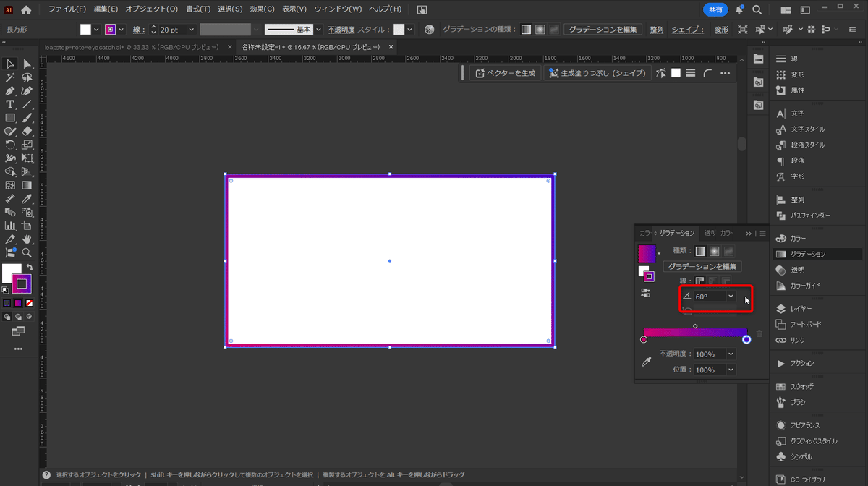The height and width of the screenshot is (486, 868).
Task: Open notifications bell icon
Action: click(x=740, y=10)
